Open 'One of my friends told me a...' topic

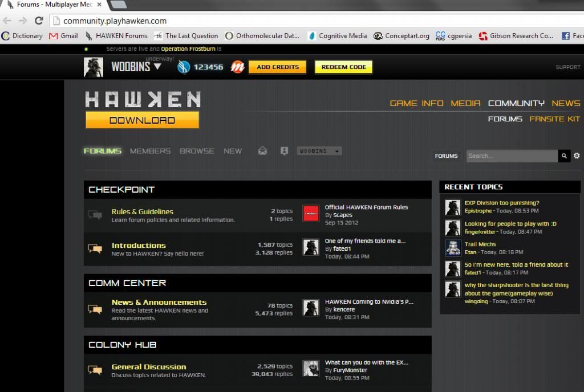[x=366, y=241]
